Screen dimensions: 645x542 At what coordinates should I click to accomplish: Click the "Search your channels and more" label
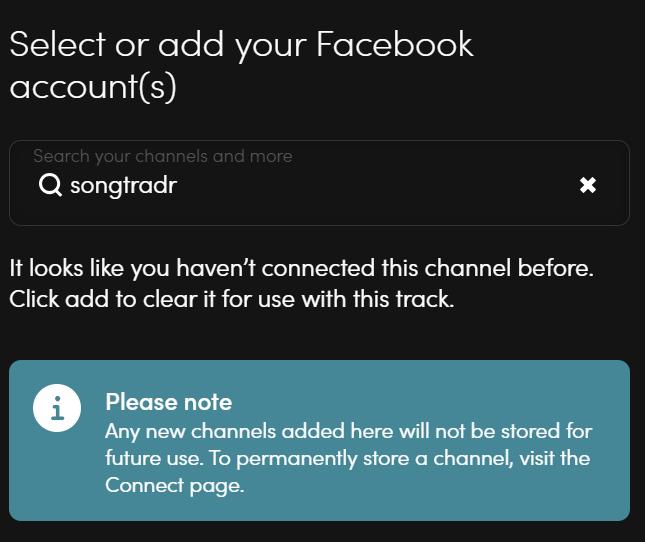pyautogui.click(x=163, y=156)
